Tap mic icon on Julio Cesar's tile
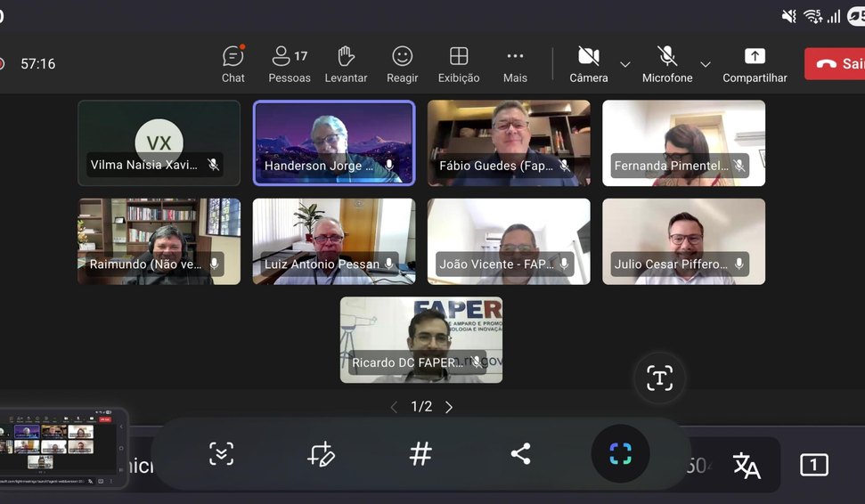 click(x=739, y=264)
